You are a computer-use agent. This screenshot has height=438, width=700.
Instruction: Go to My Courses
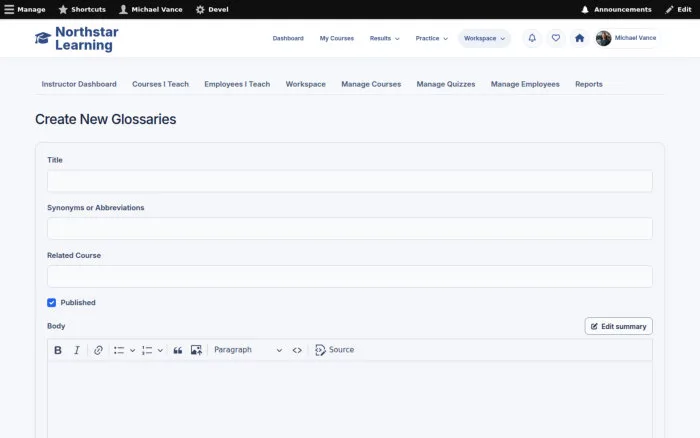[337, 38]
